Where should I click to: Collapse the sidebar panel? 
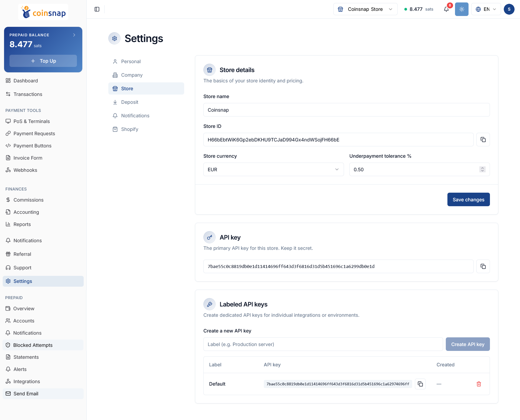(97, 9)
